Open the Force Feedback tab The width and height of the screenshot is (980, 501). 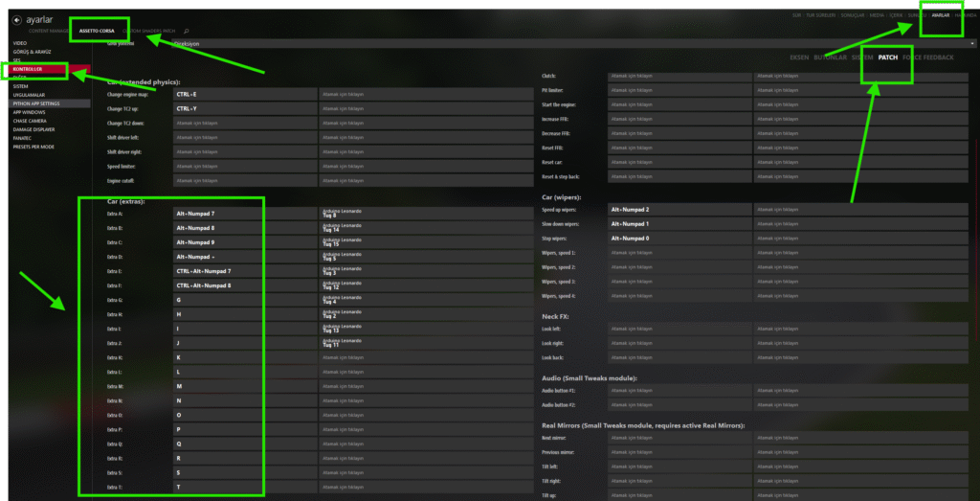928,57
